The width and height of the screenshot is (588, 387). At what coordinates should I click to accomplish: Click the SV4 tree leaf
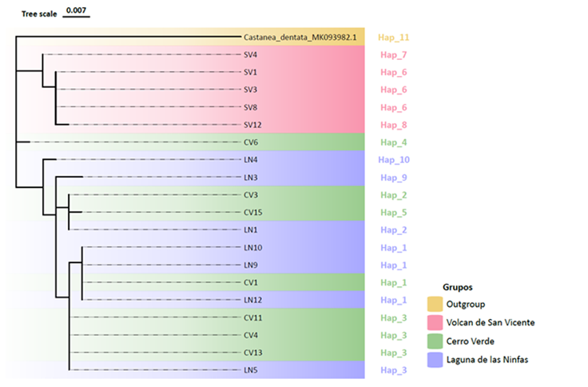250,55
